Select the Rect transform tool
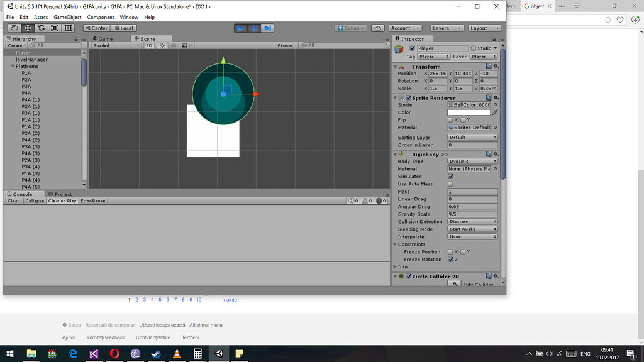Screen dimensions: 644x362 [68, 28]
